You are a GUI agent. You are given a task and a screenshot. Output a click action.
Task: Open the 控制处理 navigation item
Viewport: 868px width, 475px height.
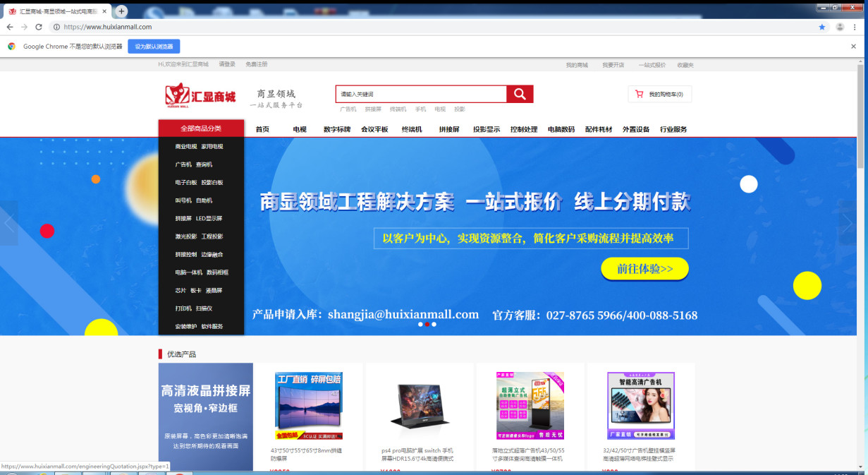coord(524,129)
